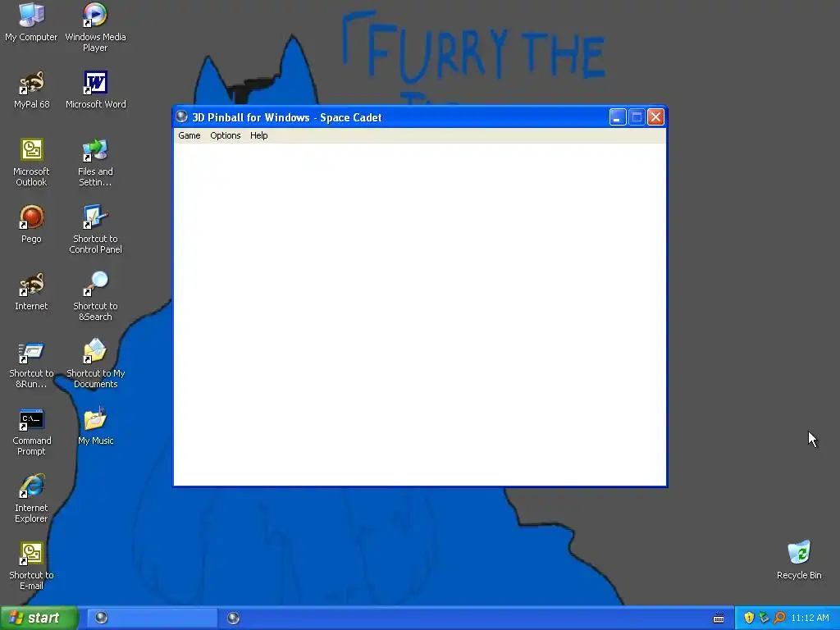Select the Recycle Bin icon
This screenshot has height=630, width=840.
(x=799, y=560)
